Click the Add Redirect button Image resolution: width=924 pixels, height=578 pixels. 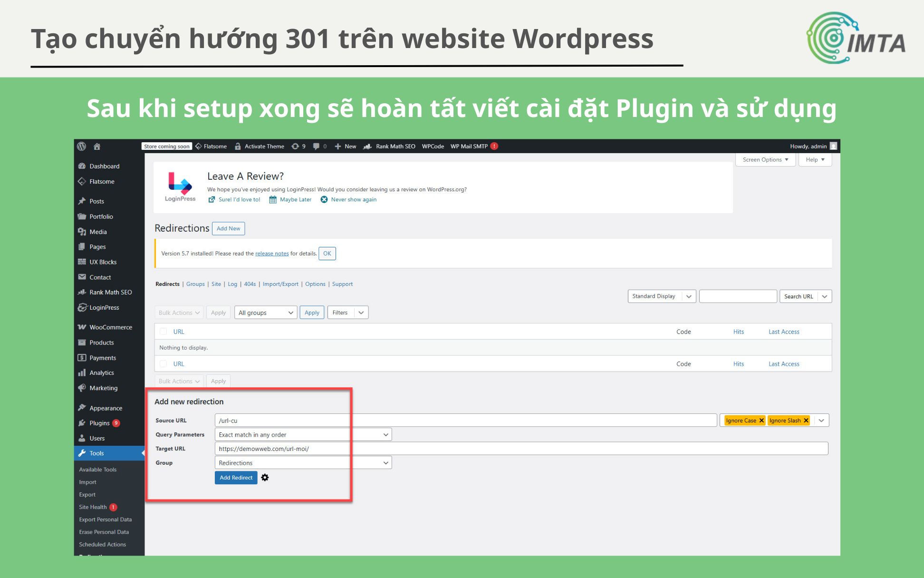point(236,478)
